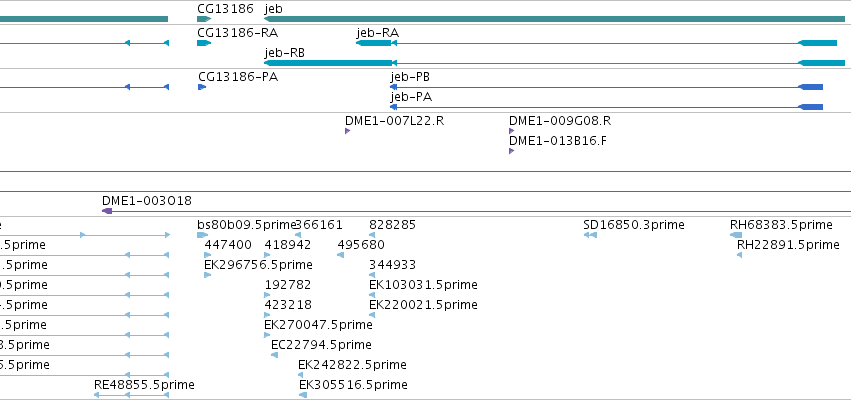Screen dimensions: 851x400
Task: Select the RE48855.5prime EST feature
Action: [x=131, y=395]
